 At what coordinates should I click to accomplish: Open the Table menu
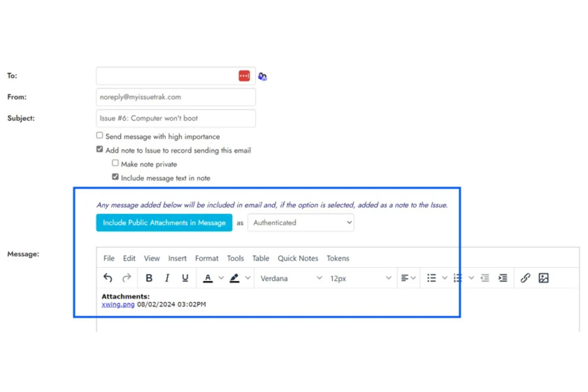point(261,258)
